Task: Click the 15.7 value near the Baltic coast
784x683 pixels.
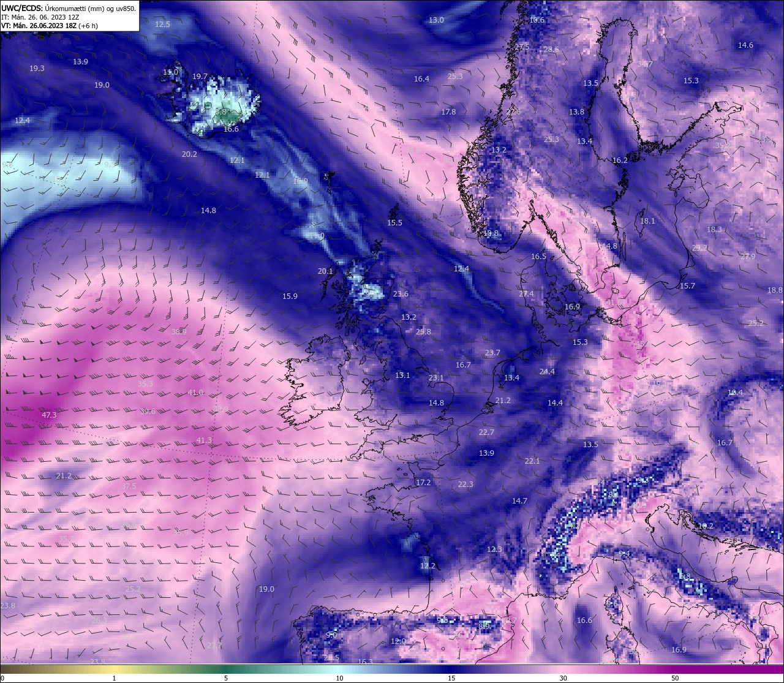Action: 687,286
